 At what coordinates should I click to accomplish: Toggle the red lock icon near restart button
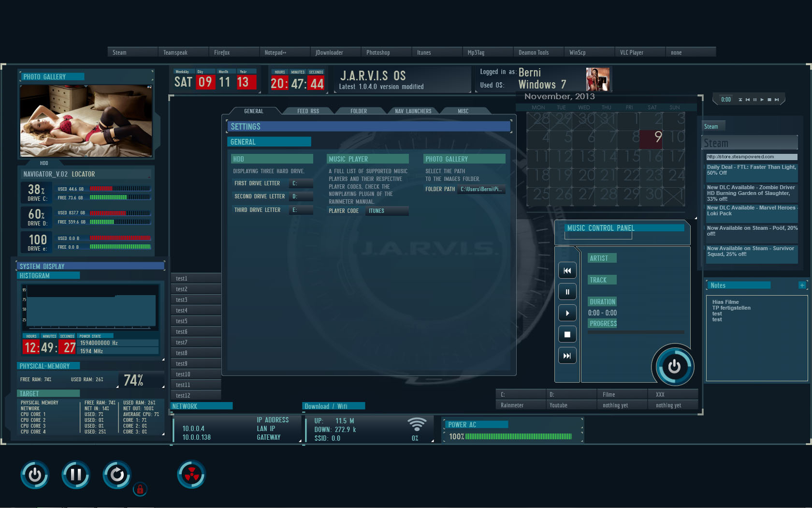click(x=140, y=490)
